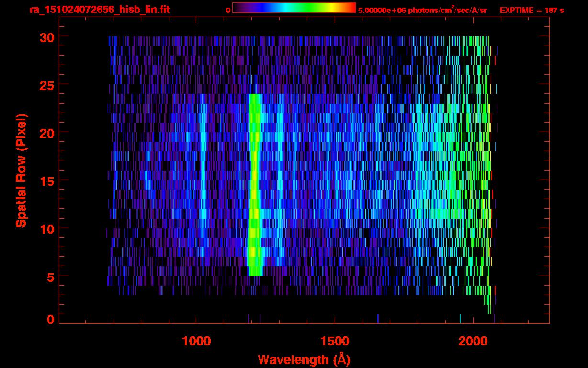This screenshot has width=588, height=368.
Task: Click the EXPTIME = 187 s text
Action: (531, 10)
